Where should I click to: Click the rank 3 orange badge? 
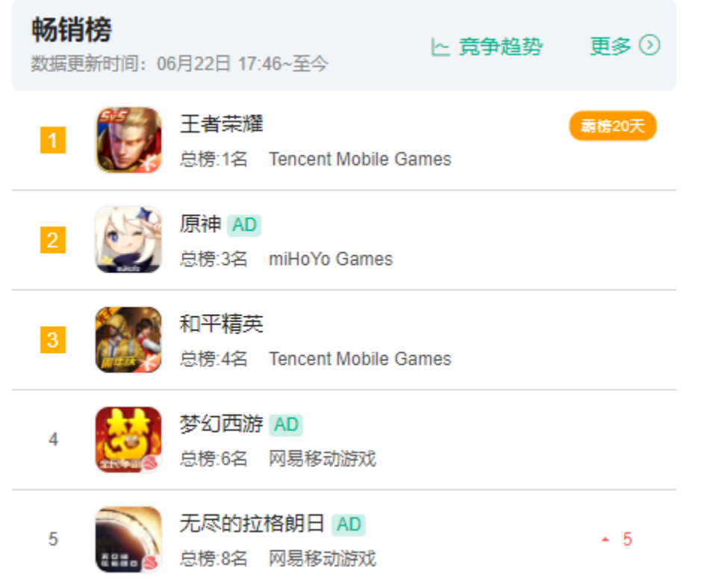(x=53, y=340)
